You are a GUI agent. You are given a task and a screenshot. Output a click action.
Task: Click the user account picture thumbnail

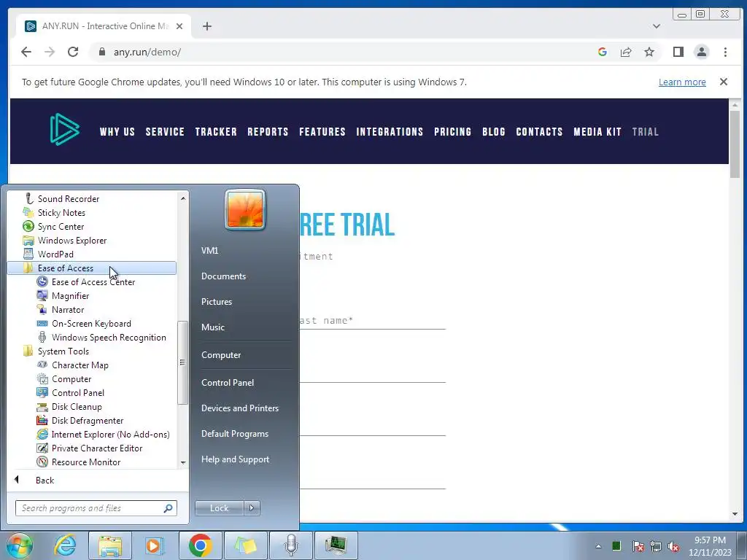(x=245, y=209)
